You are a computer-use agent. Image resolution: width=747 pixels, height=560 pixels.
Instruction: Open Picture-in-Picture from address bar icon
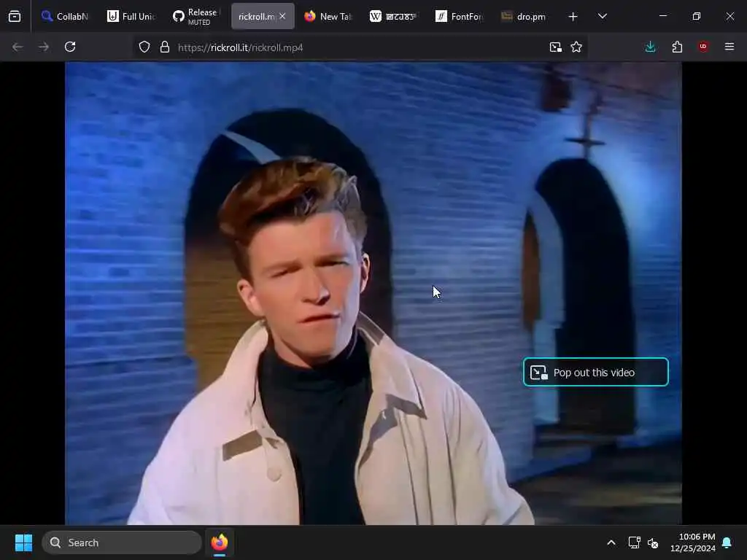point(555,47)
